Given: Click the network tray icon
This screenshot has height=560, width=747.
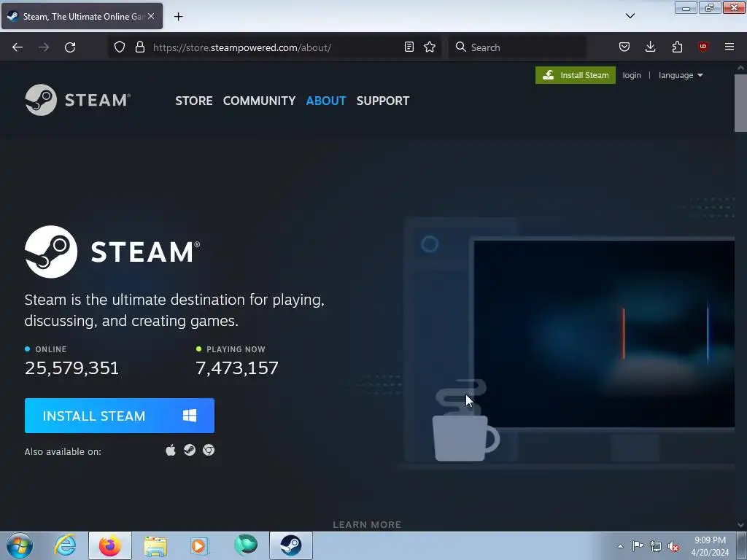Looking at the screenshot, I should 656,546.
